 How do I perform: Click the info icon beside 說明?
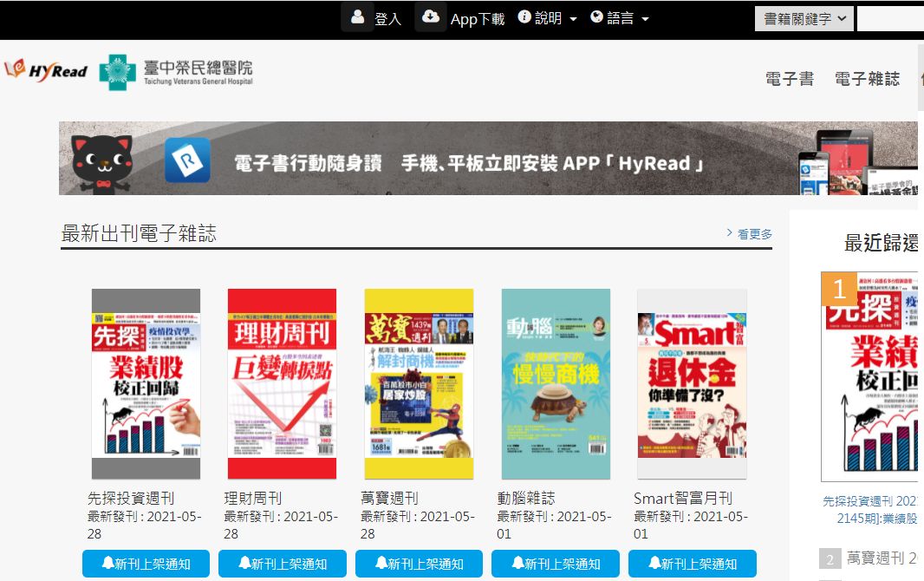524,17
